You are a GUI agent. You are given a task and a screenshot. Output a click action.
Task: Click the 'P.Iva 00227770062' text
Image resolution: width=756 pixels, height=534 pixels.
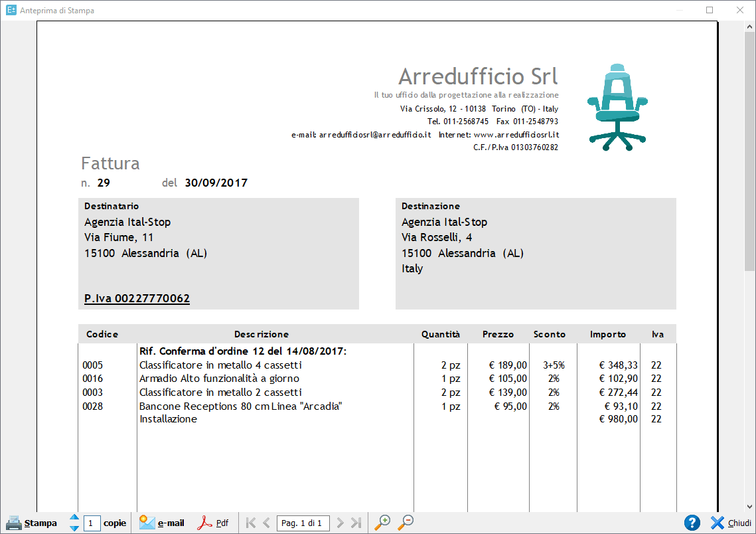coord(137,299)
